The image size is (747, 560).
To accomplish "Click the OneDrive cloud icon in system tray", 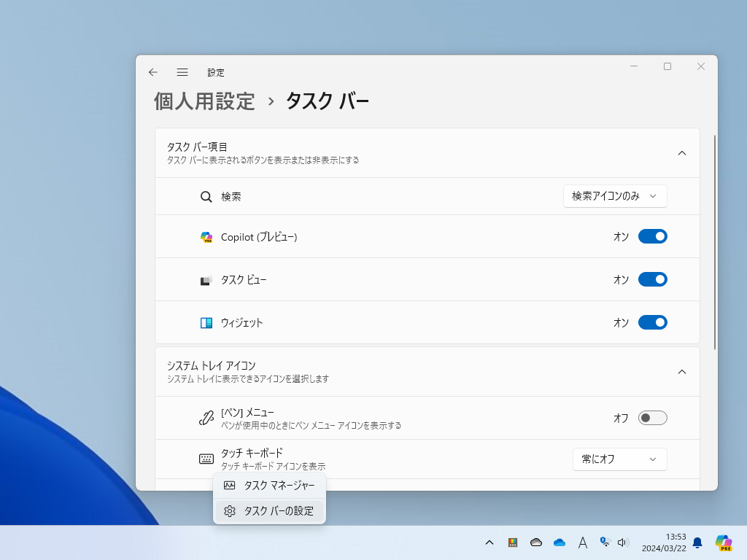I will coord(559,542).
